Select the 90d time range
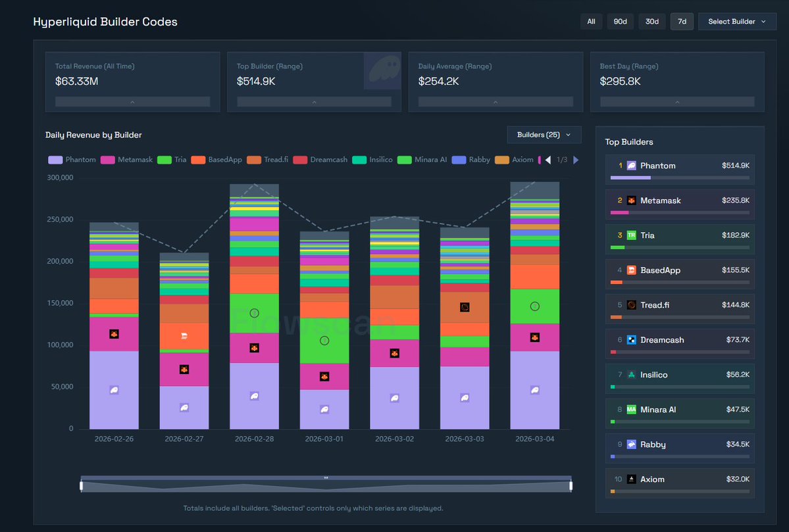 pyautogui.click(x=620, y=22)
